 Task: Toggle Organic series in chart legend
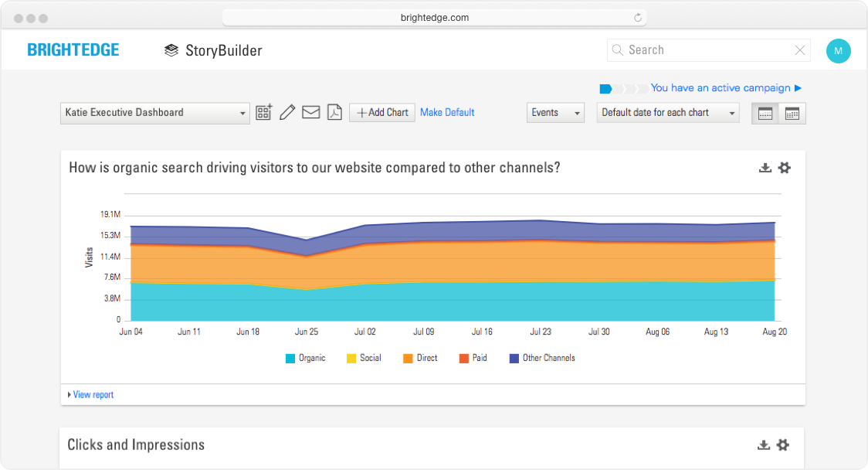pyautogui.click(x=306, y=358)
